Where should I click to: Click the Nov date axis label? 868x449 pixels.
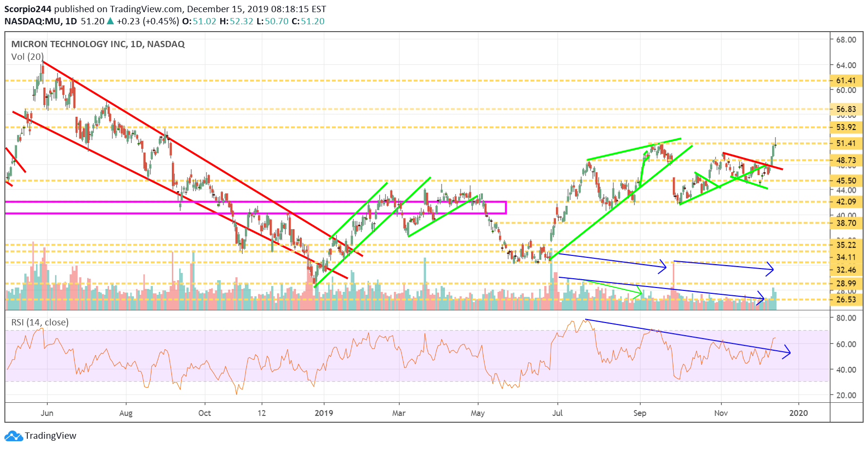[x=721, y=413]
